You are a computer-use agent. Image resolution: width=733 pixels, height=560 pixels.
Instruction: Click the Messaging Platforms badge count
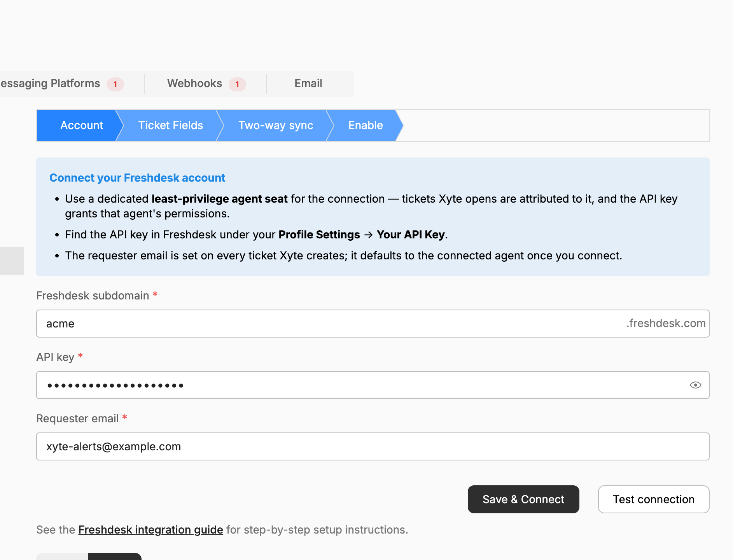tap(115, 84)
